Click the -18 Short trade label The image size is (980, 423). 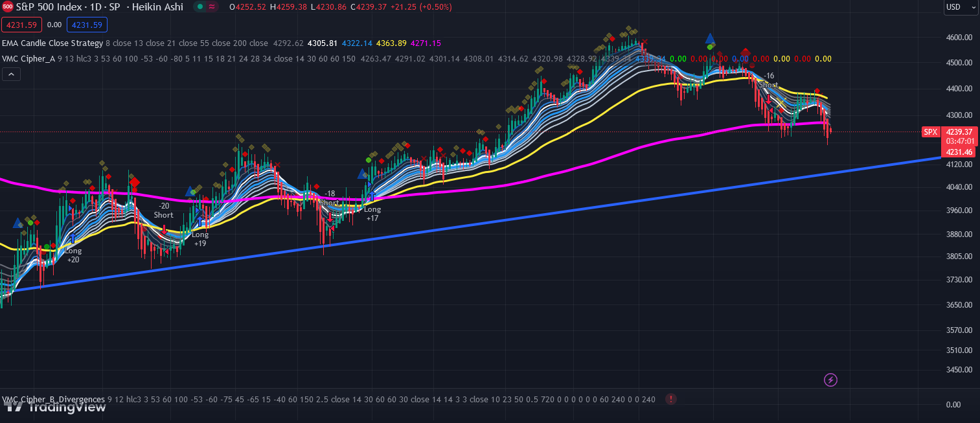coord(329,198)
